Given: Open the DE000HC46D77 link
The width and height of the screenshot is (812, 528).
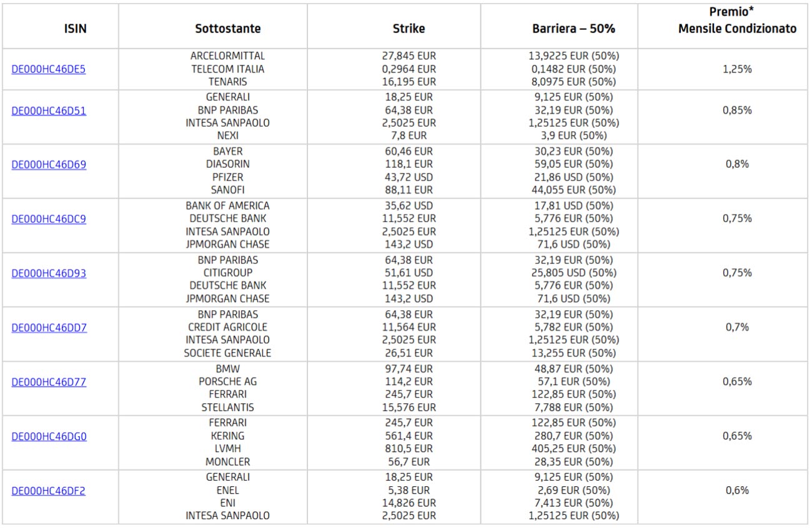Looking at the screenshot, I should pyautogui.click(x=48, y=382).
